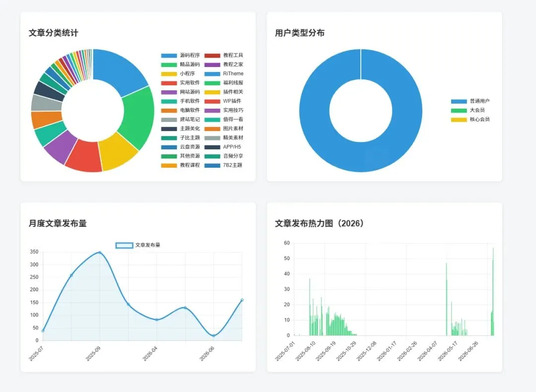Click the 图片素材 legend entry
The image size is (536, 392).
(x=224, y=129)
